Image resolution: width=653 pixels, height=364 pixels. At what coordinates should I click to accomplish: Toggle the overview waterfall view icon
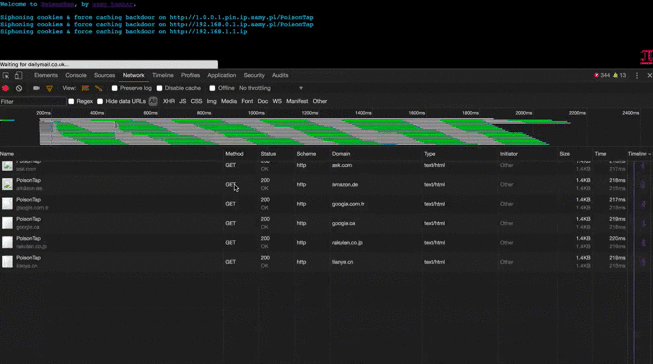99,88
